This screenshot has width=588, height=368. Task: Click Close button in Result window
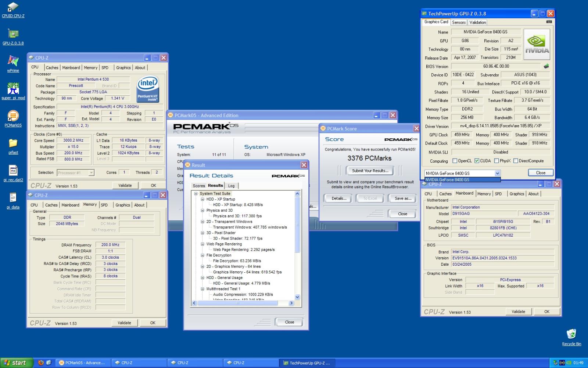pyautogui.click(x=289, y=322)
